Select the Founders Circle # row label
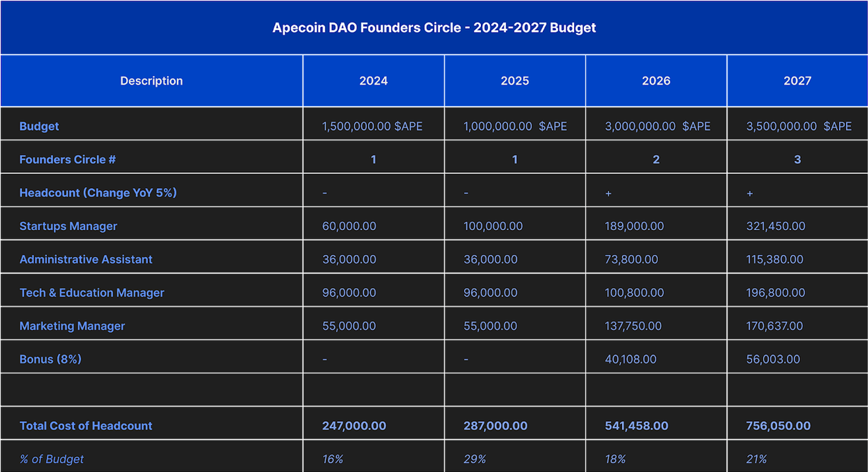 coord(68,160)
